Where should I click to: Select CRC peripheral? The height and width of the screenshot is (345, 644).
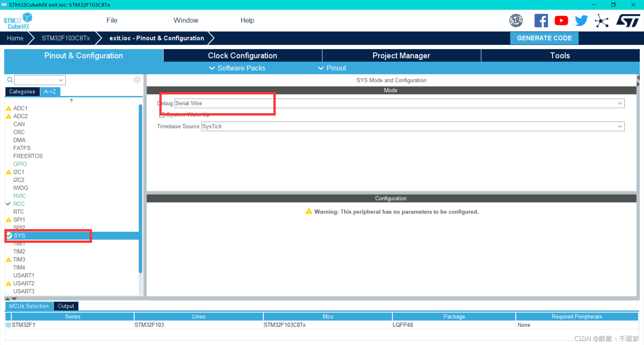click(19, 132)
